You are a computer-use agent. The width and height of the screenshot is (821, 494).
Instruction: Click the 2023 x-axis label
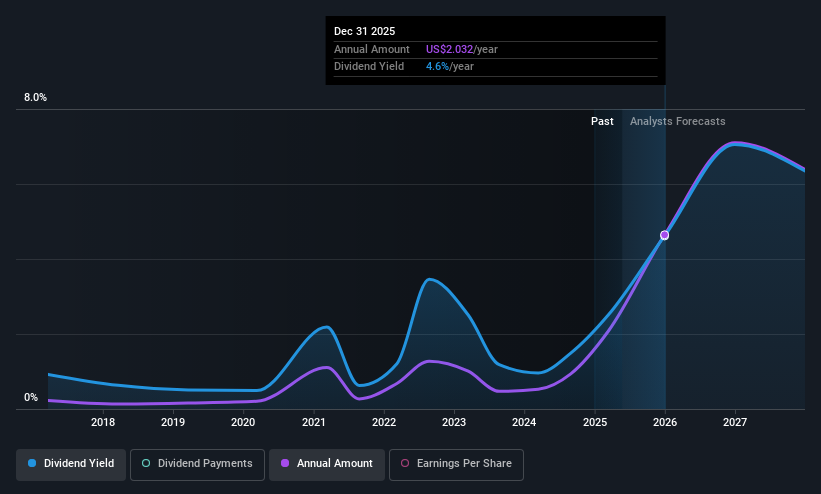click(x=454, y=422)
